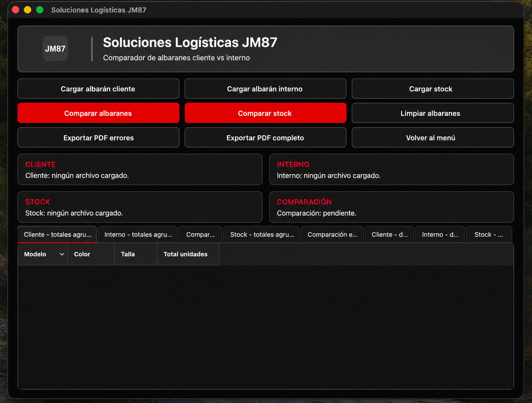Click 'Interno: ningún archivo cargado.' status text
This screenshot has height=403, width=532.
[x=328, y=176]
